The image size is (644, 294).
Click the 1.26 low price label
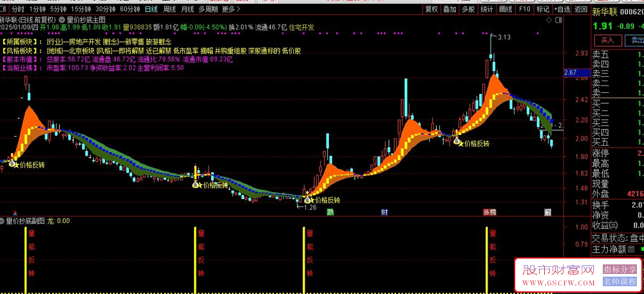click(310, 208)
